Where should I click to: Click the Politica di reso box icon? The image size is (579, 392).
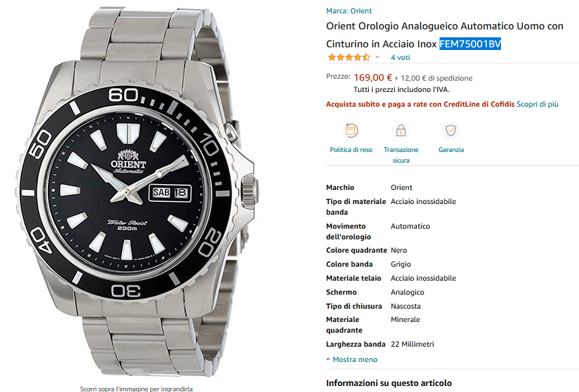[x=350, y=131]
